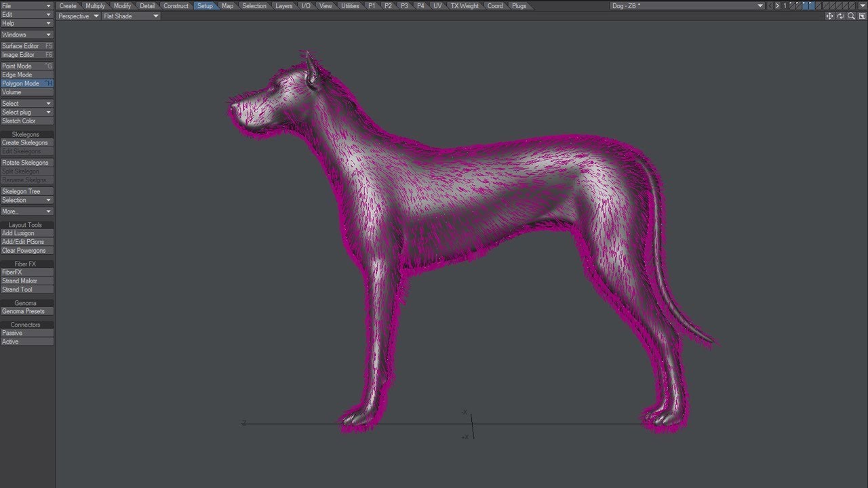The width and height of the screenshot is (868, 488).
Task: Change the Perspective view type dropdown
Action: (x=79, y=16)
